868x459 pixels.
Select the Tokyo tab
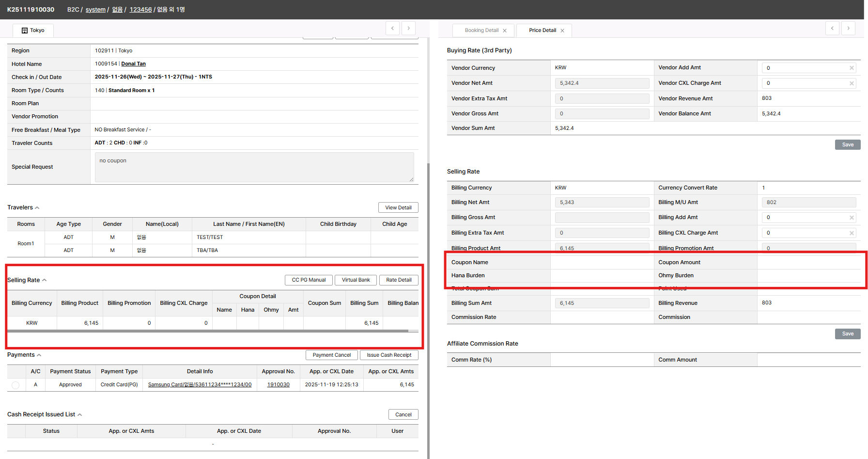pos(33,31)
